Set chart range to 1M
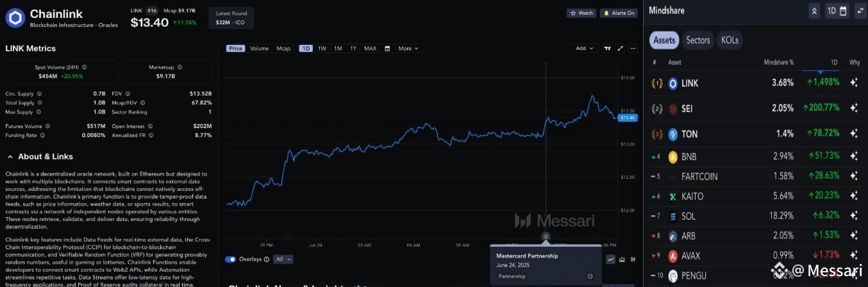The height and width of the screenshot is (287, 868). pyautogui.click(x=338, y=48)
